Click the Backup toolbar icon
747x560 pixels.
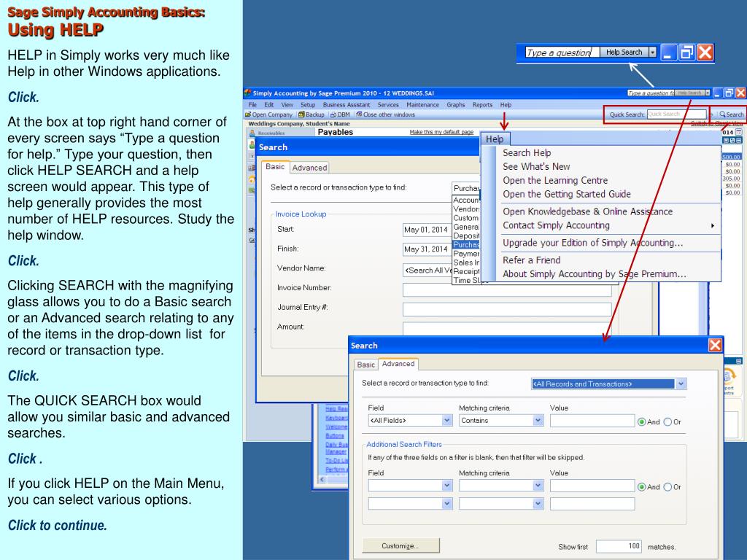pos(301,114)
